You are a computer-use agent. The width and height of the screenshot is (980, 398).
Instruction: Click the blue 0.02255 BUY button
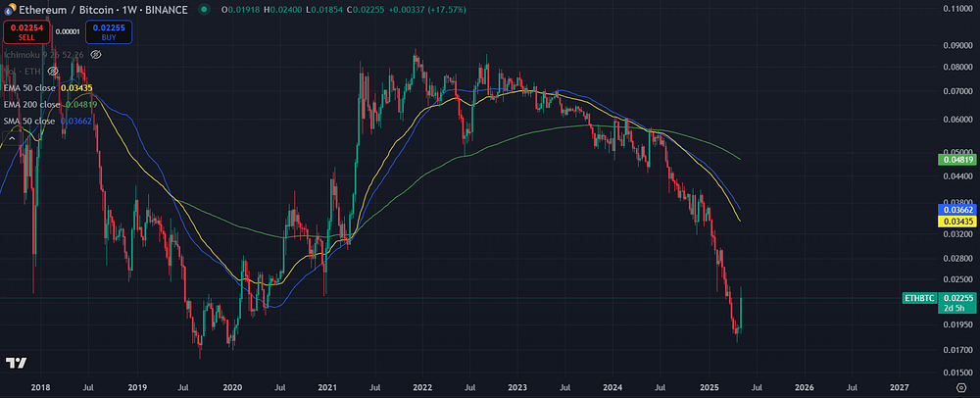tap(109, 32)
